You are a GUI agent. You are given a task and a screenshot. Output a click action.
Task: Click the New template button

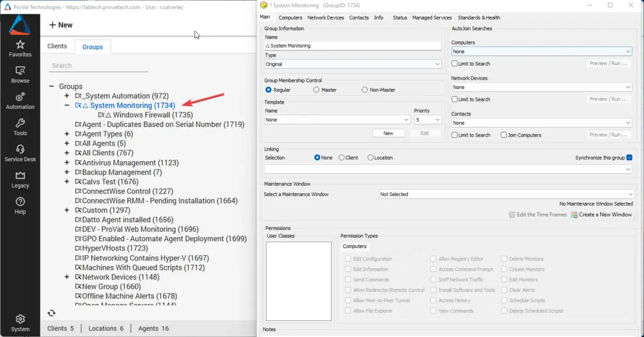(x=388, y=133)
